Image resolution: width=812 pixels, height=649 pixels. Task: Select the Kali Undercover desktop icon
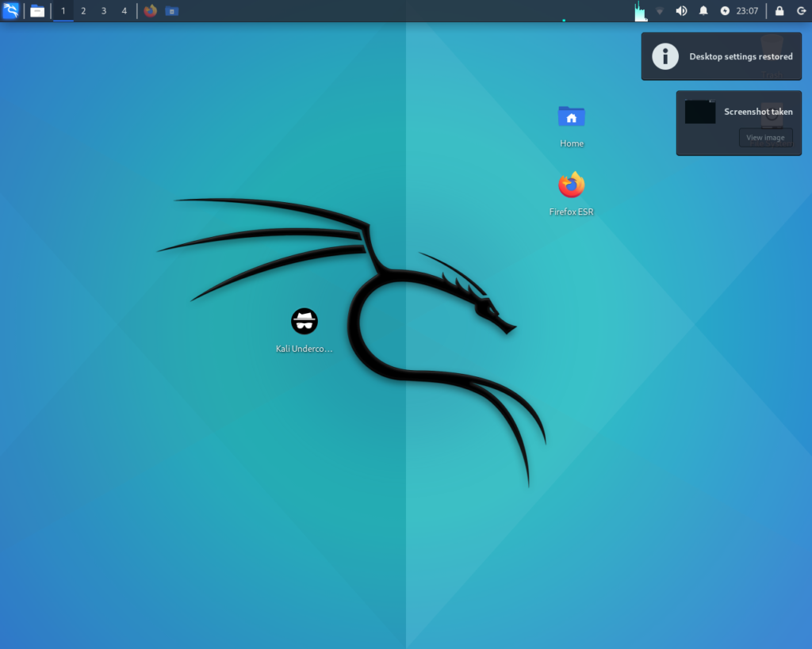(x=304, y=321)
